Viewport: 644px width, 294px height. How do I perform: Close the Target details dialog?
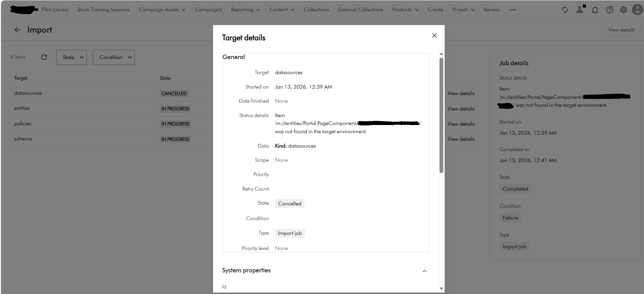click(434, 36)
